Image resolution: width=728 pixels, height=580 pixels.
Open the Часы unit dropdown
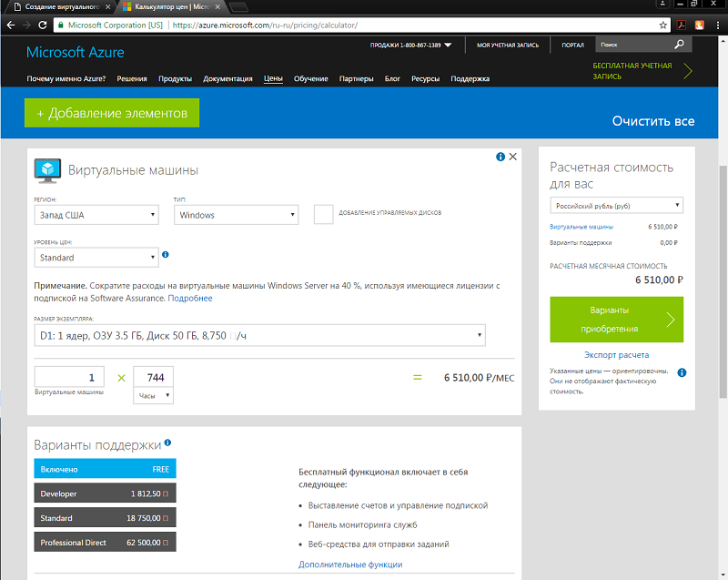point(153,396)
